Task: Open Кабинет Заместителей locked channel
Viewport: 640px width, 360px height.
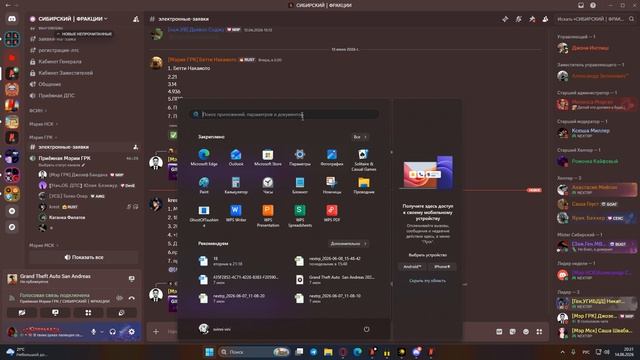Action: [84, 73]
